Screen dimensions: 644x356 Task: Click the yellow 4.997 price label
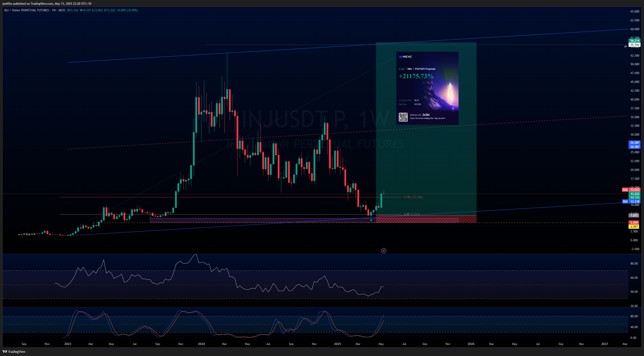pos(634,227)
